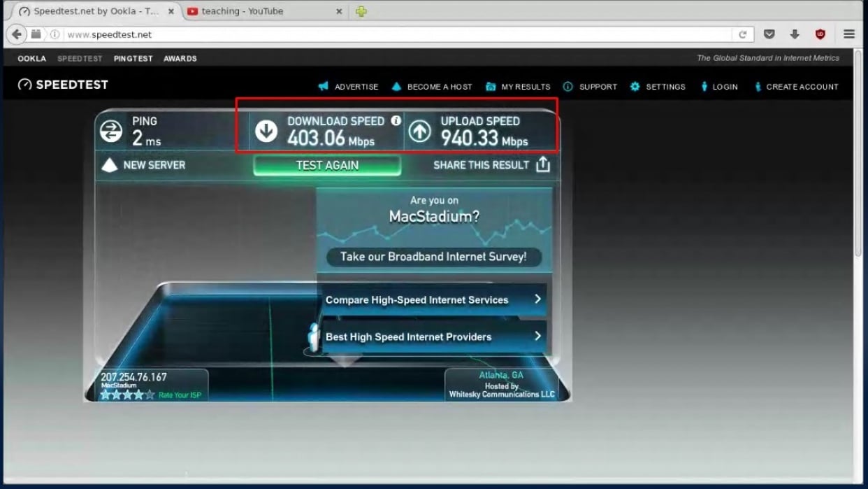868x489 pixels.
Task: Open a new tab with plus icon
Action: tap(361, 11)
